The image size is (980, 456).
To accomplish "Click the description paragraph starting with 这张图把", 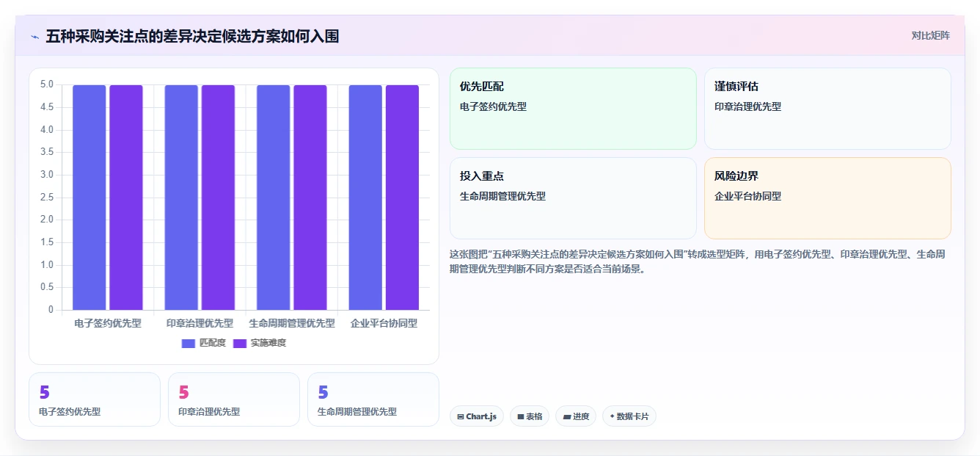I will tap(697, 261).
